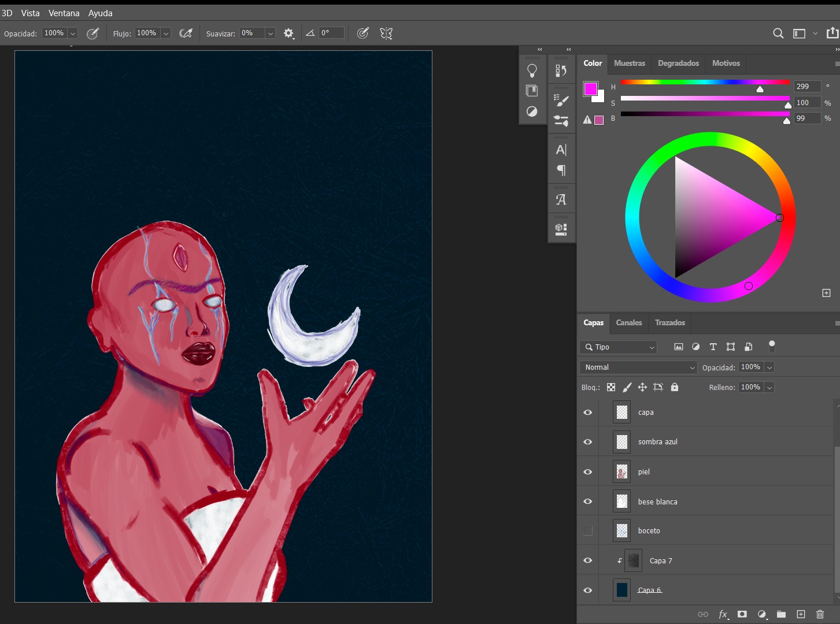The height and width of the screenshot is (624, 840).
Task: Hide the sombra azul layer
Action: pyautogui.click(x=588, y=442)
